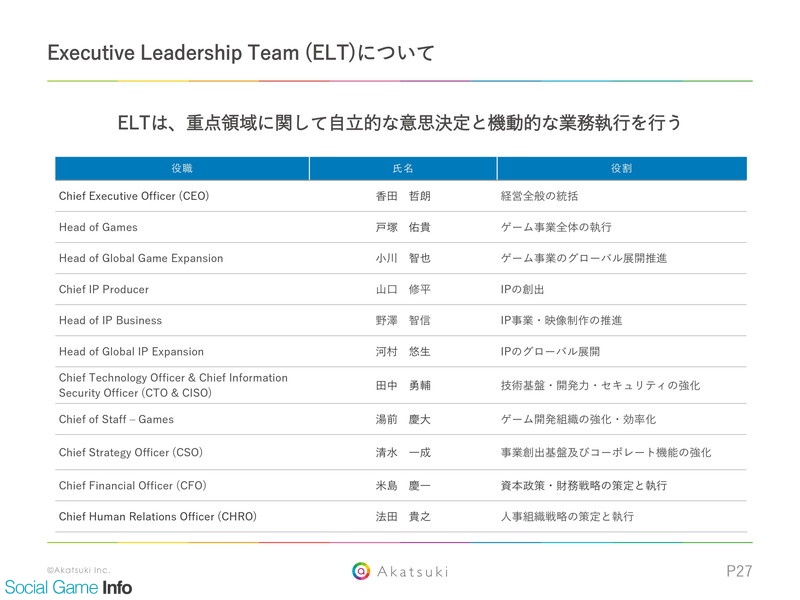Image resolution: width=800 pixels, height=600 pixels.
Task: Select the role 'ゲーム開発組織の強化・効率化'
Action: pyautogui.click(x=579, y=419)
